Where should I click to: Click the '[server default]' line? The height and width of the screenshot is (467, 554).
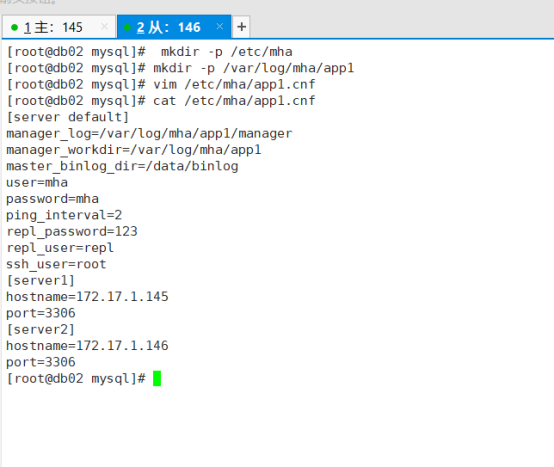(68, 117)
